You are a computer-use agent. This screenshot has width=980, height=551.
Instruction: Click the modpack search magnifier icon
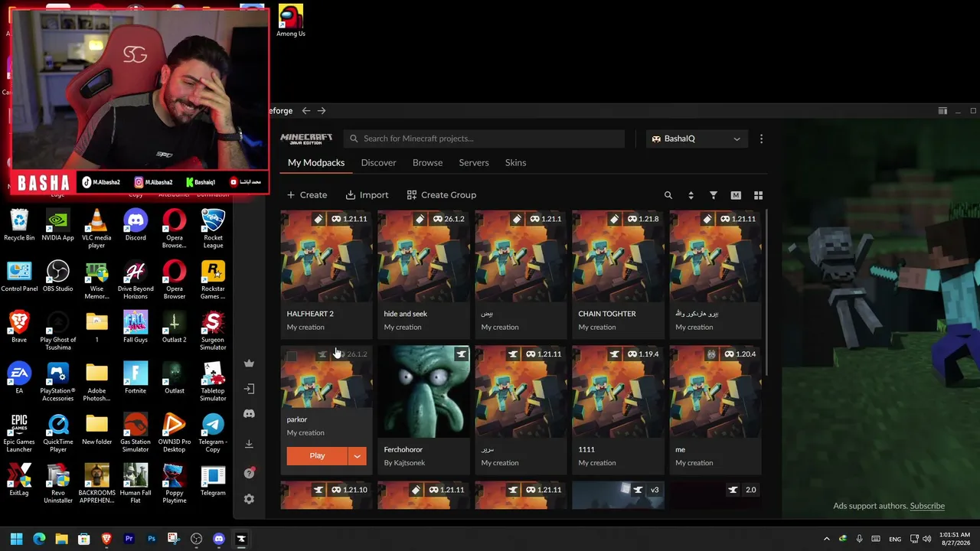(x=668, y=195)
